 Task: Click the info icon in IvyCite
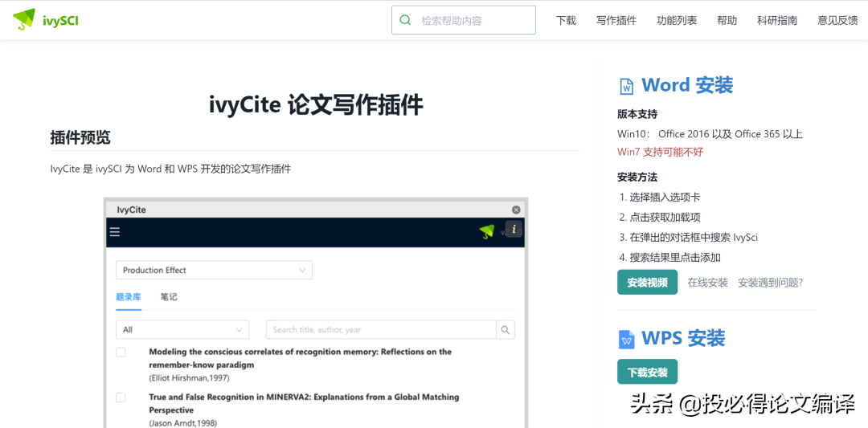[x=514, y=228]
